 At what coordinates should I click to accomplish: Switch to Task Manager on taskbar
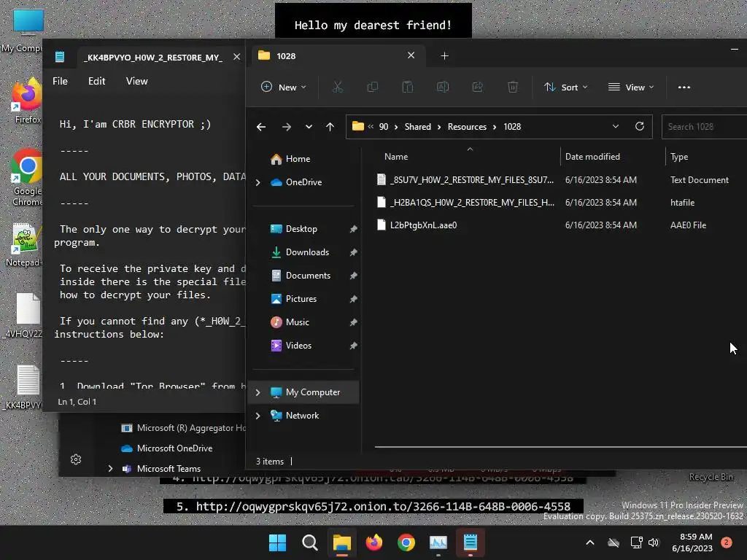click(438, 542)
